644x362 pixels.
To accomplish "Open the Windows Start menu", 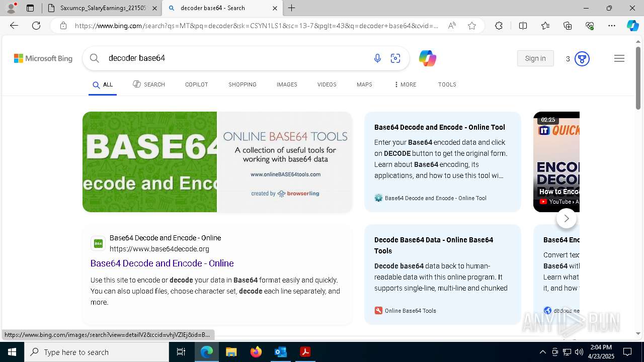I will coord(12,352).
